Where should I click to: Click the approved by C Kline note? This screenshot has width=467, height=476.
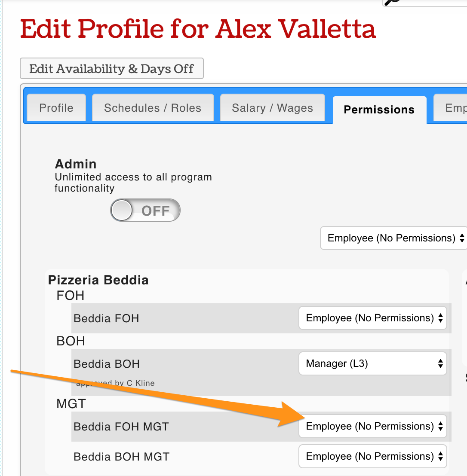pos(115,383)
